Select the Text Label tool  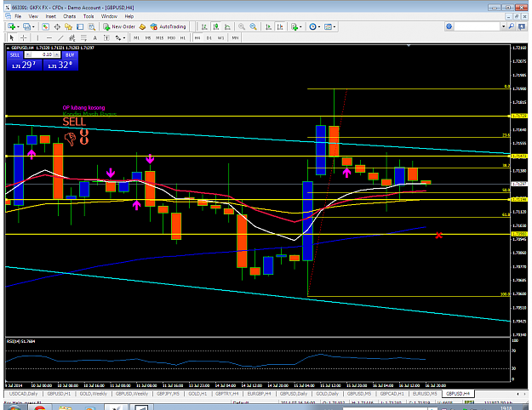coord(106,37)
